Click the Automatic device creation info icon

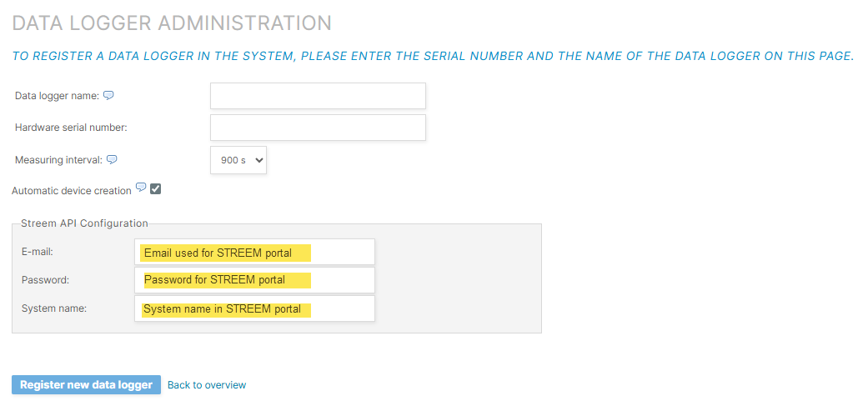click(141, 188)
